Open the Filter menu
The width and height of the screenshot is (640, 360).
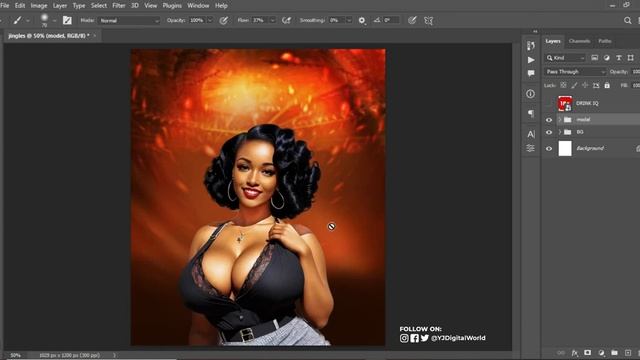[x=119, y=6]
